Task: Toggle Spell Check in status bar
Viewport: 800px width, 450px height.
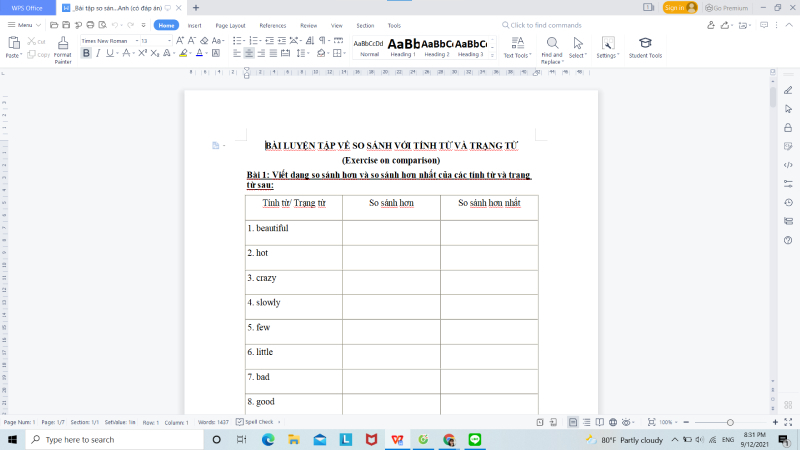Action: coord(255,422)
